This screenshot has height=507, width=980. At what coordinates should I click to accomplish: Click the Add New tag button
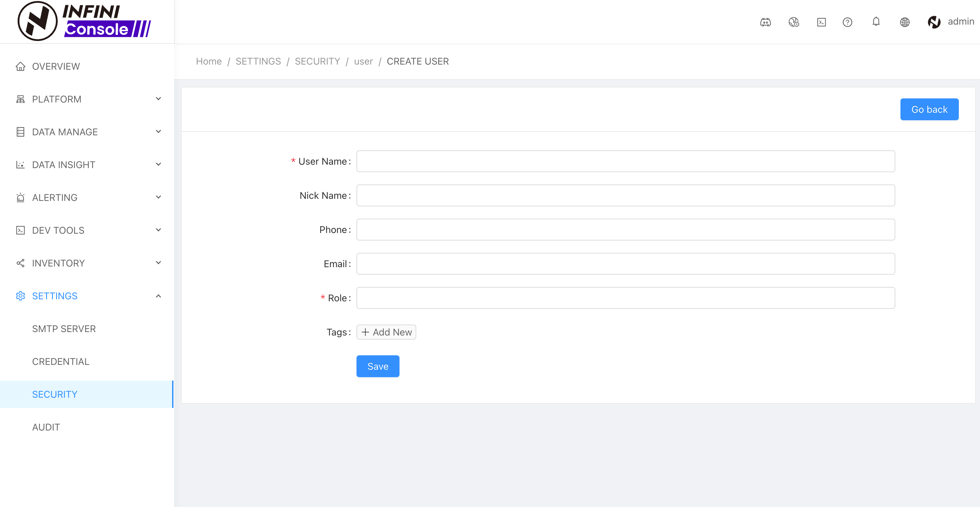click(x=386, y=332)
